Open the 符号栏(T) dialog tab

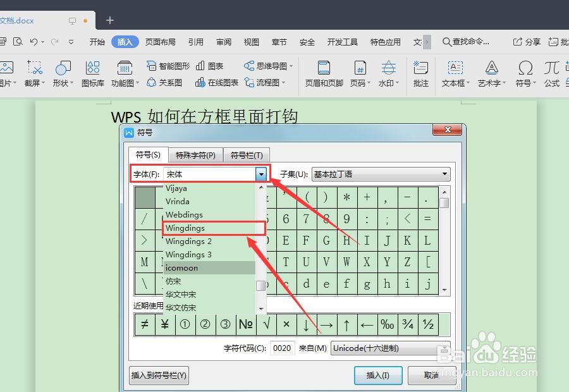point(247,156)
